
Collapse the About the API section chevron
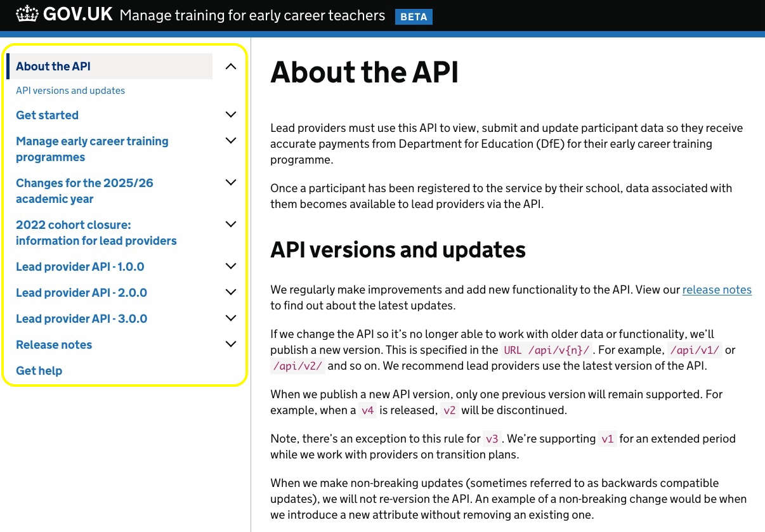tap(231, 67)
